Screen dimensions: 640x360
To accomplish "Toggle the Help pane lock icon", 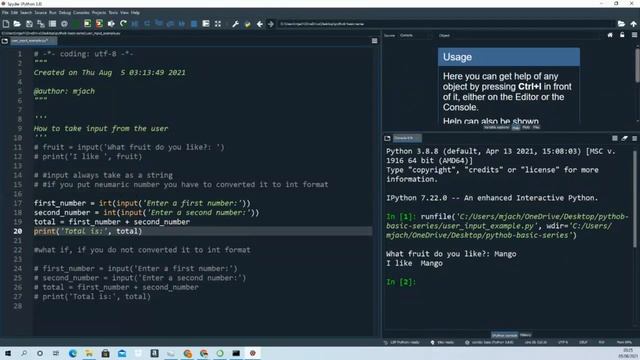I will [622, 36].
